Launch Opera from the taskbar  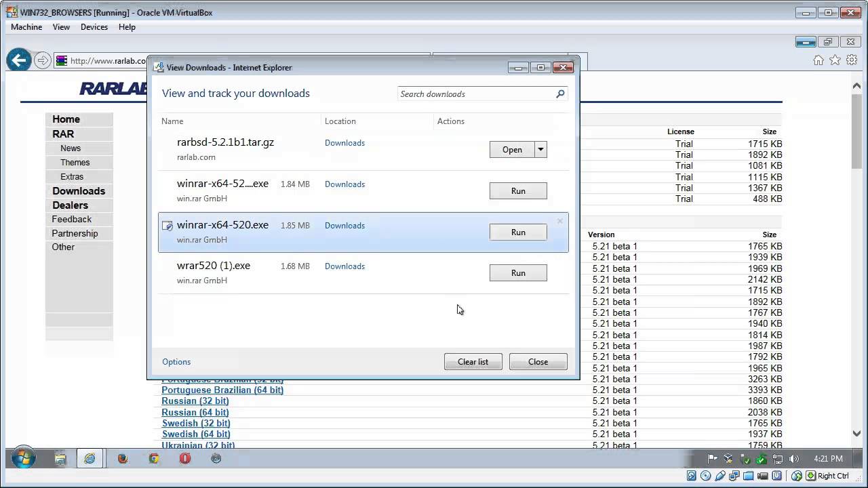click(185, 459)
